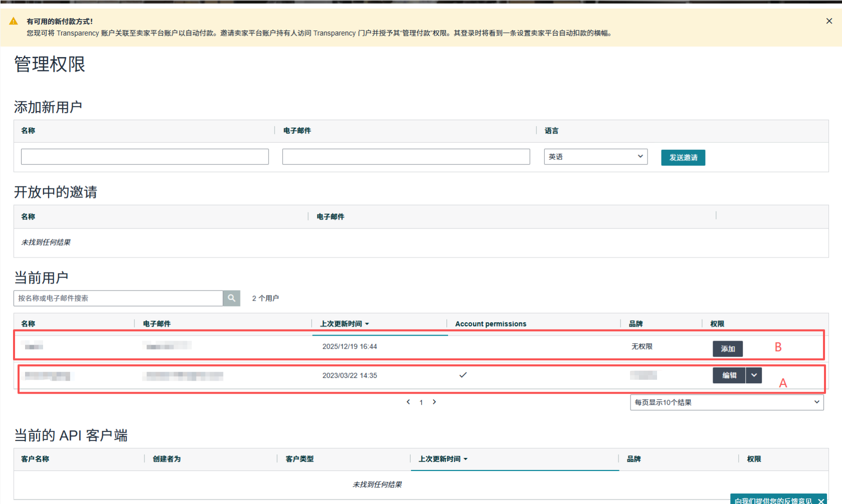Go to the previous page of users
Image resolution: width=842 pixels, height=504 pixels.
click(408, 402)
